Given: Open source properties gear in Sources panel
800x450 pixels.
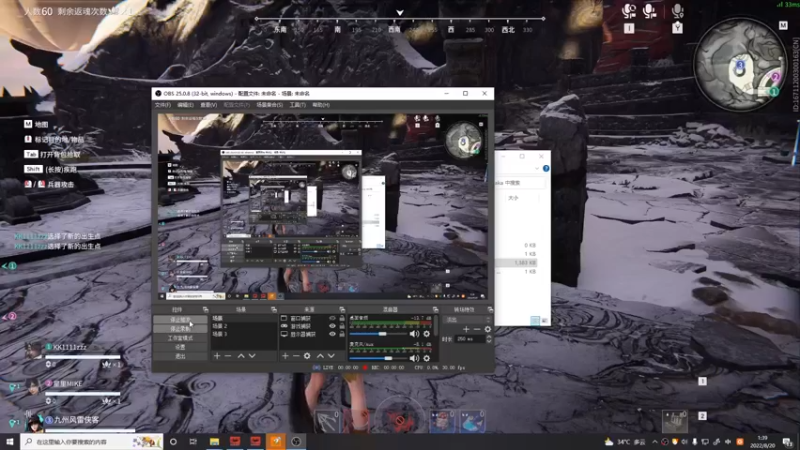Looking at the screenshot, I should pos(307,356).
